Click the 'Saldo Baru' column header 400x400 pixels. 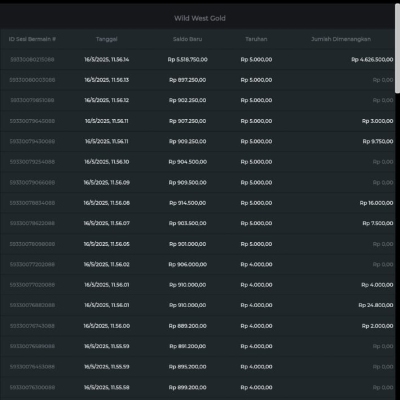click(187, 39)
